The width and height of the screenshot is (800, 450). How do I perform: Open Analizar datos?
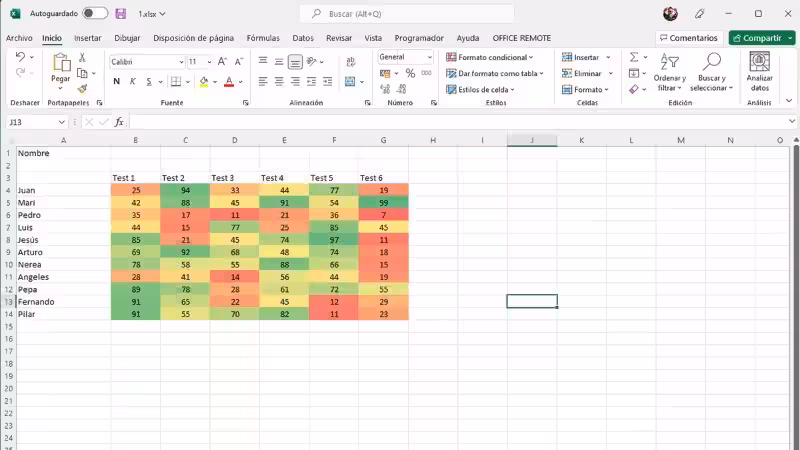coord(759,72)
